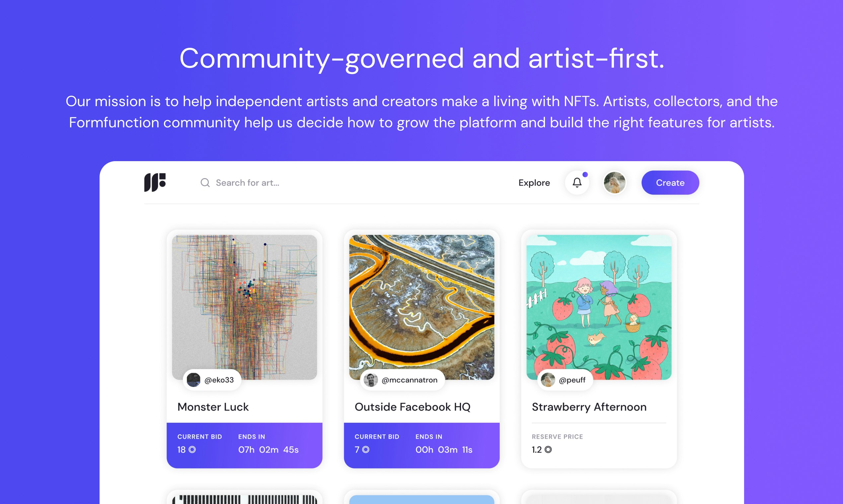
Task: Click the Reserve Price of 1.2
Action: coord(542,449)
